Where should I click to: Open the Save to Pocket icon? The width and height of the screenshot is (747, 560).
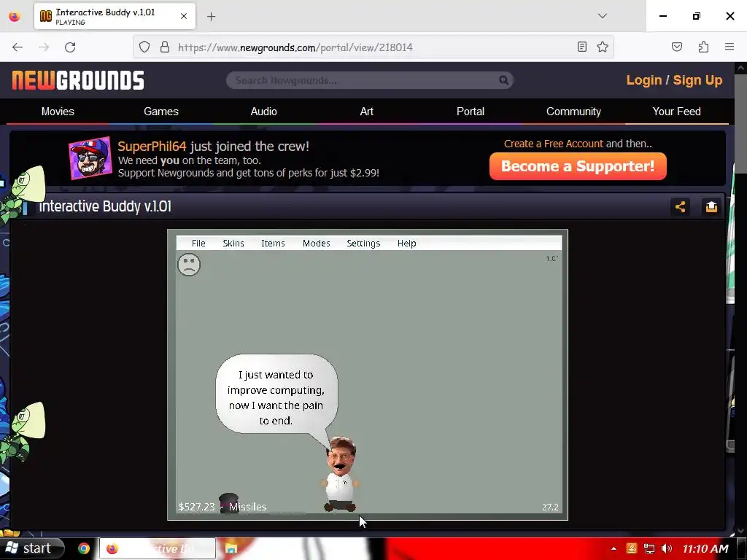677,47
